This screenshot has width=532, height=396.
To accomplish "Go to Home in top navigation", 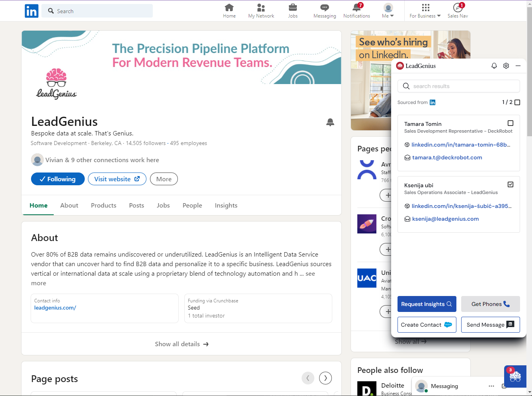I will tap(229, 11).
